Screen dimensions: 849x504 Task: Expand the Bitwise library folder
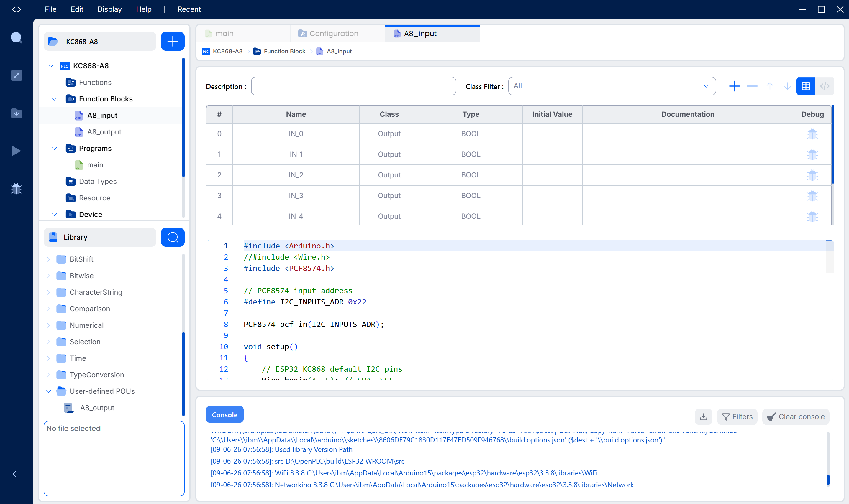pyautogui.click(x=48, y=276)
